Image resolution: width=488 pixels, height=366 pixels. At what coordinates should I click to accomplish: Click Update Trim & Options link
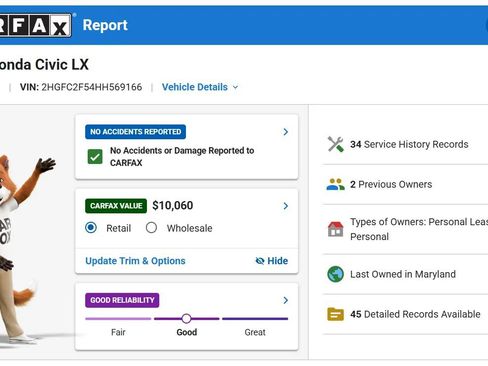135,261
